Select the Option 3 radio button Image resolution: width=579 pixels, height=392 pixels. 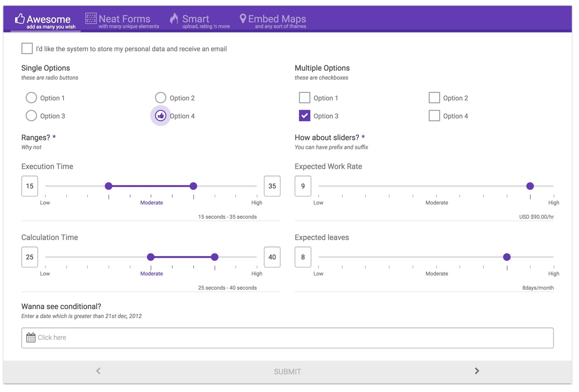pyautogui.click(x=31, y=116)
